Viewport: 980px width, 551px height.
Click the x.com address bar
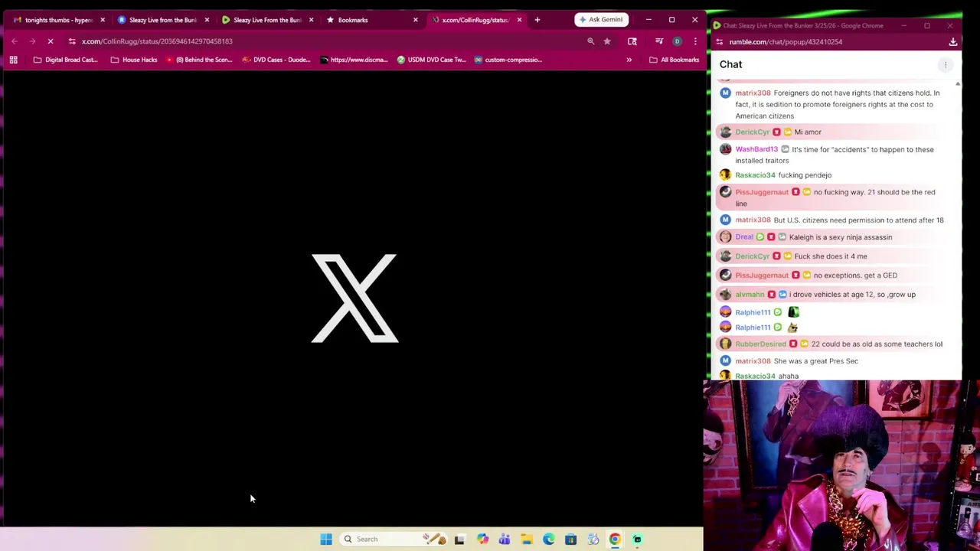pos(329,41)
